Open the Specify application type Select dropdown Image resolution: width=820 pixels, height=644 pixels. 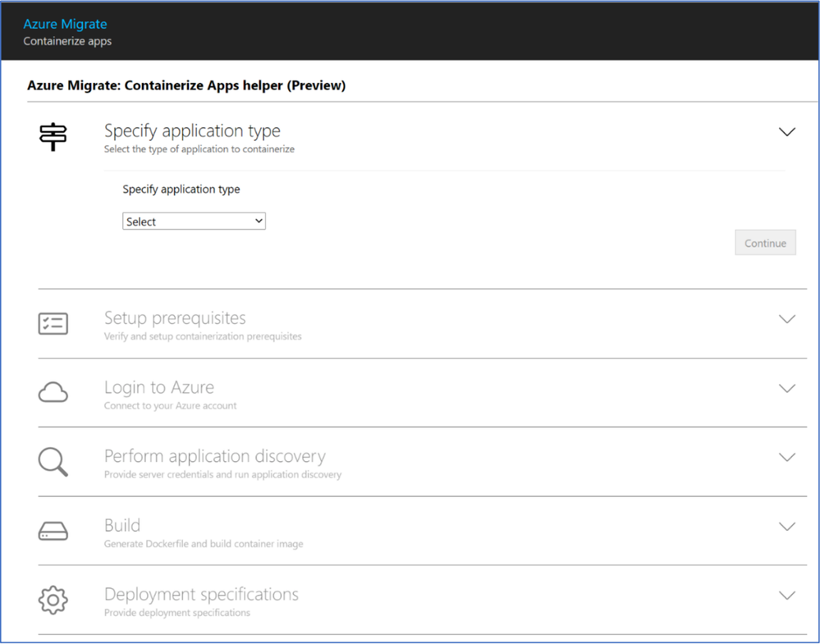[x=194, y=222]
